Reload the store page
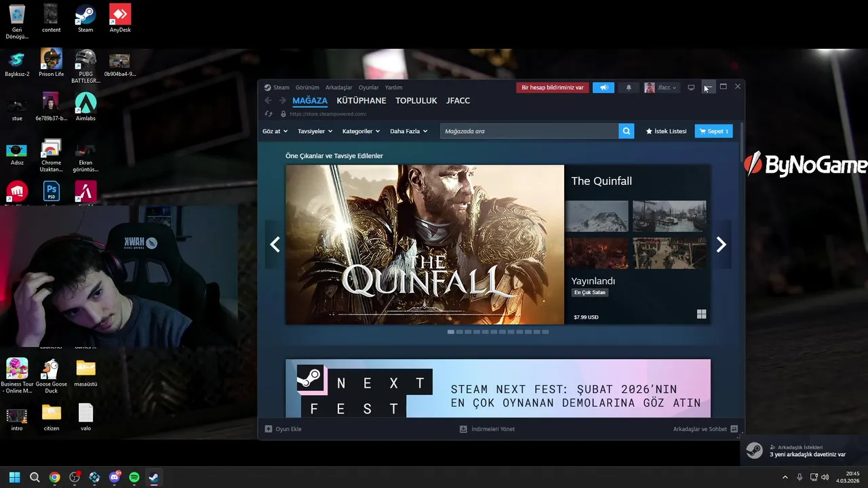 click(x=269, y=114)
